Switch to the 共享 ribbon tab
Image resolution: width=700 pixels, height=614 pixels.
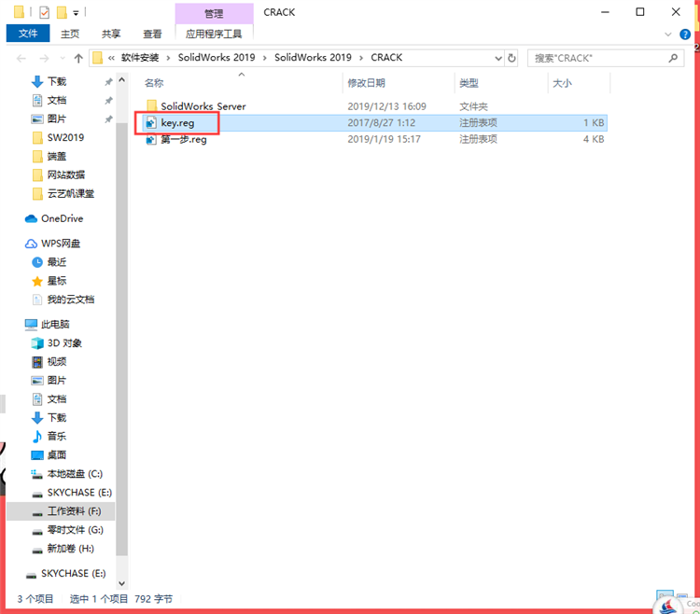111,34
